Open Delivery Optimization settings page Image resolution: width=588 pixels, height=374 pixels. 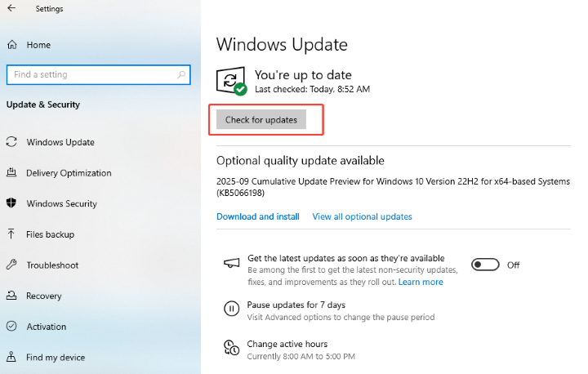[69, 173]
